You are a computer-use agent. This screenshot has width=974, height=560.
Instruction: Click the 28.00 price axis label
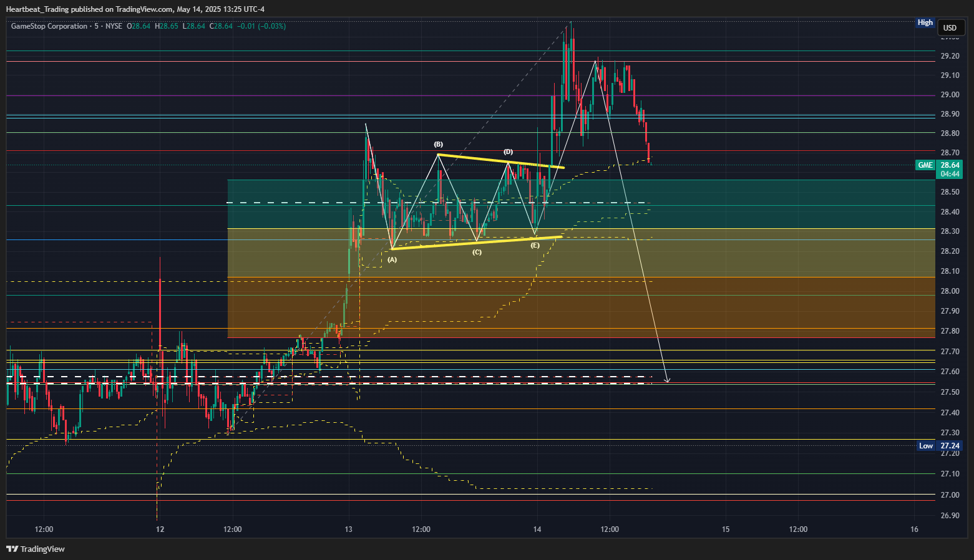pyautogui.click(x=950, y=291)
